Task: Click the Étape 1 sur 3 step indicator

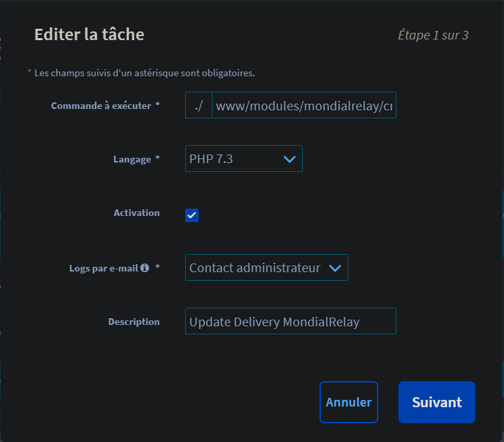Action: tap(432, 35)
